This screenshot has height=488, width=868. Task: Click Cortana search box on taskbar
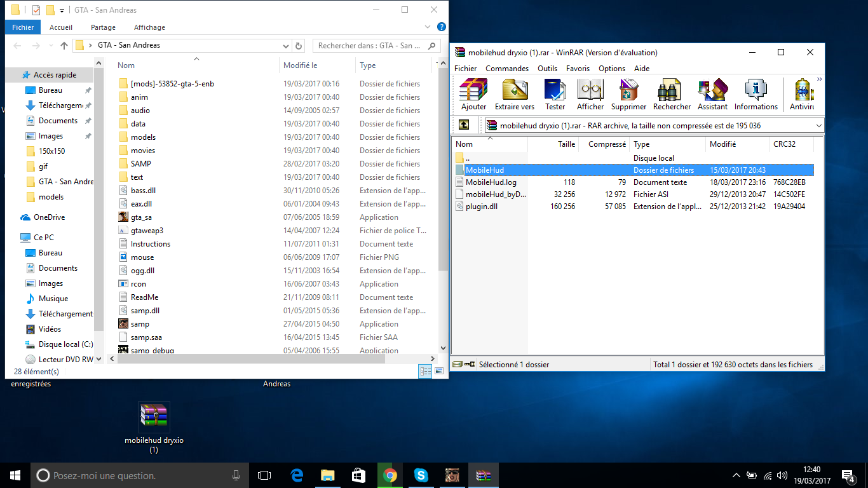coord(140,475)
